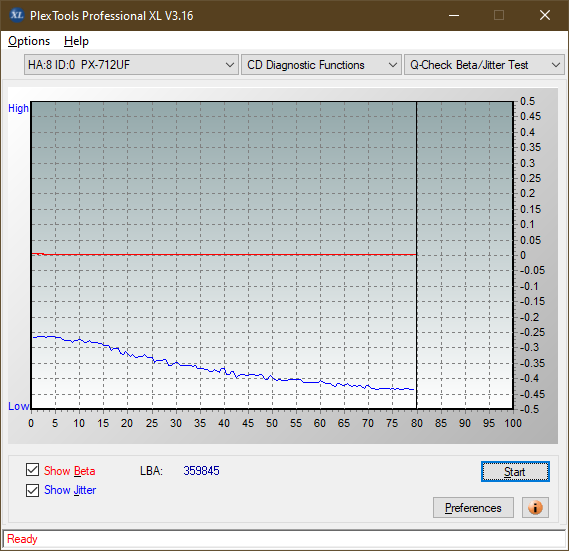Screen dimensions: 569x551
Task: Toggle the Show Jitter checkbox
Action: [x=32, y=490]
